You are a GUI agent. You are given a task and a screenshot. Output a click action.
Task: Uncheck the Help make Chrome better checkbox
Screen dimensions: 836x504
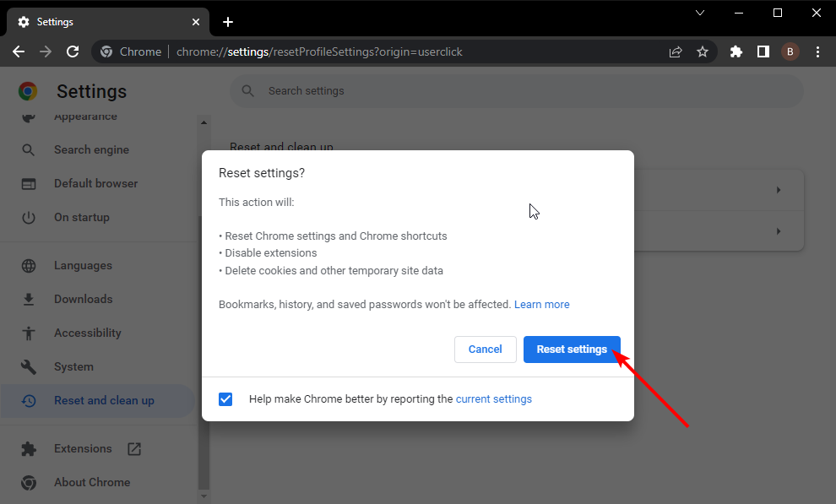pos(225,399)
